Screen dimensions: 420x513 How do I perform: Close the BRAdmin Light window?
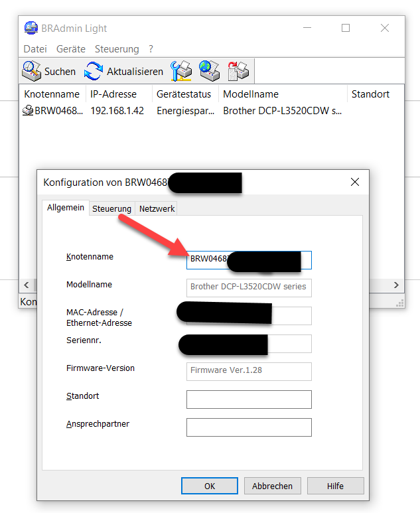[385, 28]
